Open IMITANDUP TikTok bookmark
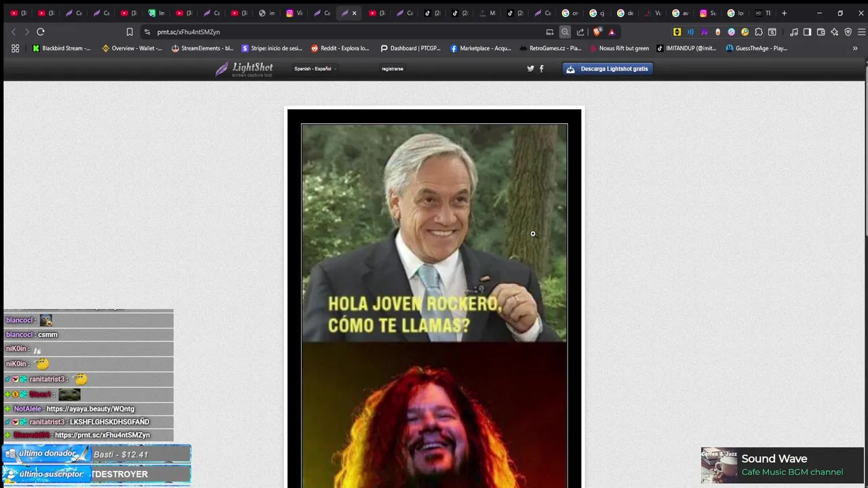This screenshot has width=868, height=488. [686, 48]
